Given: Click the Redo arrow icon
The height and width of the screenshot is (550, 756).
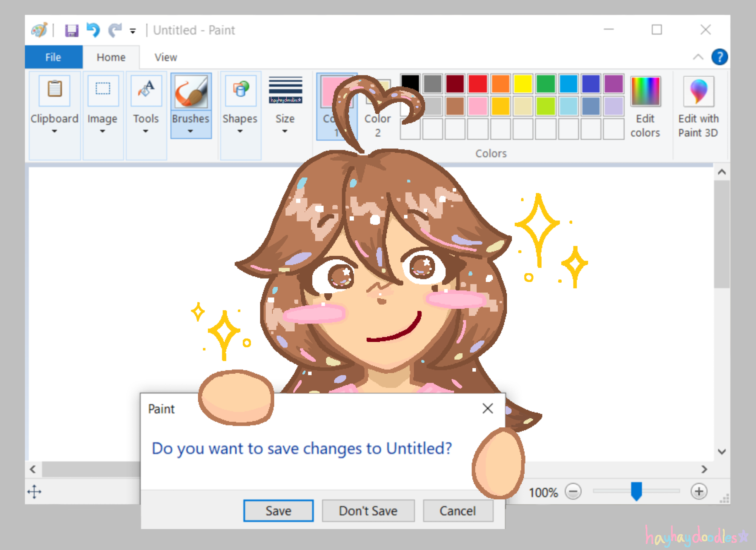Looking at the screenshot, I should 115,30.
